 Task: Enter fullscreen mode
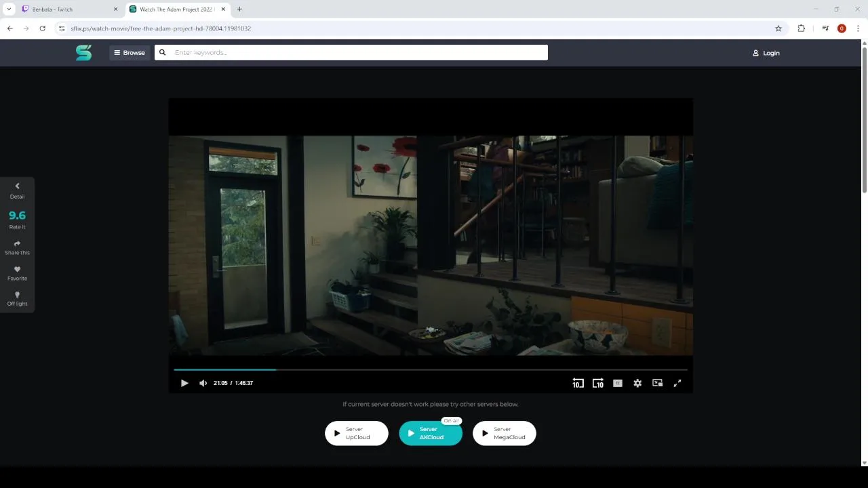[677, 383]
